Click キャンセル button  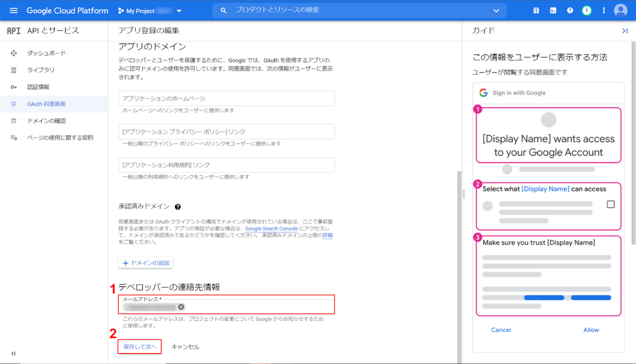coord(185,347)
